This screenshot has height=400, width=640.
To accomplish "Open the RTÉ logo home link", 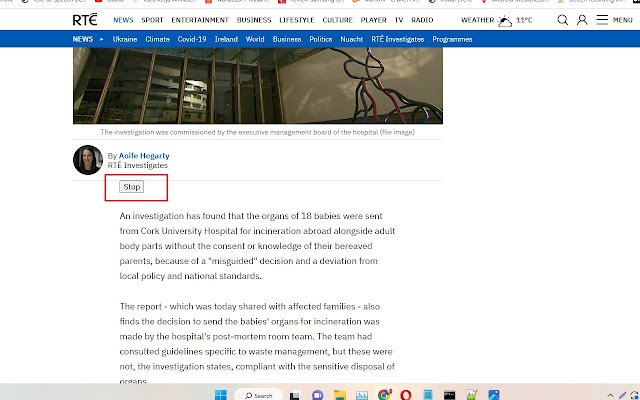I will point(85,20).
